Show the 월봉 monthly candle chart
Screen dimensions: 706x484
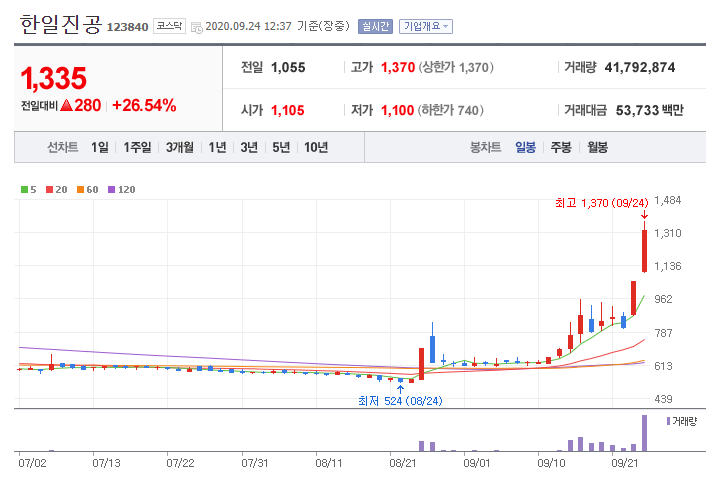pos(597,148)
